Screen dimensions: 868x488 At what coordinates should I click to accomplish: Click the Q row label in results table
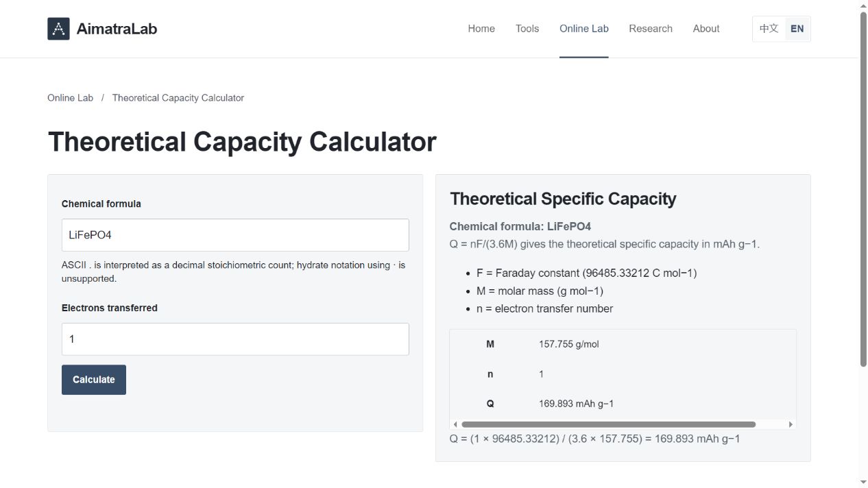point(490,404)
